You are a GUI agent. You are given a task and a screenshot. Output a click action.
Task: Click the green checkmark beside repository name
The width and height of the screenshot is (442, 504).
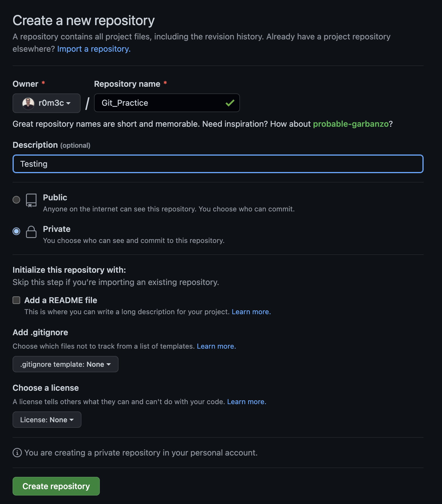point(229,103)
